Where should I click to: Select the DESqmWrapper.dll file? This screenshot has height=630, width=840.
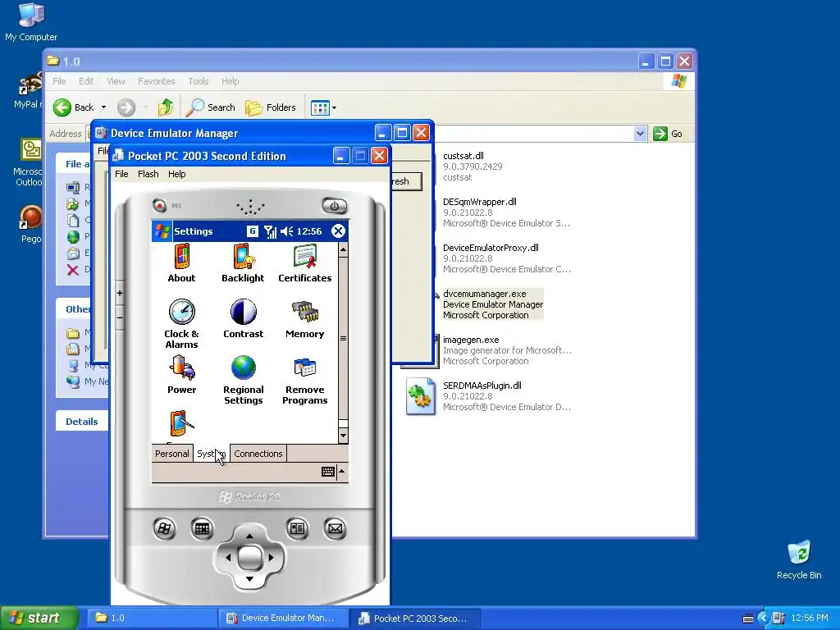click(x=506, y=212)
